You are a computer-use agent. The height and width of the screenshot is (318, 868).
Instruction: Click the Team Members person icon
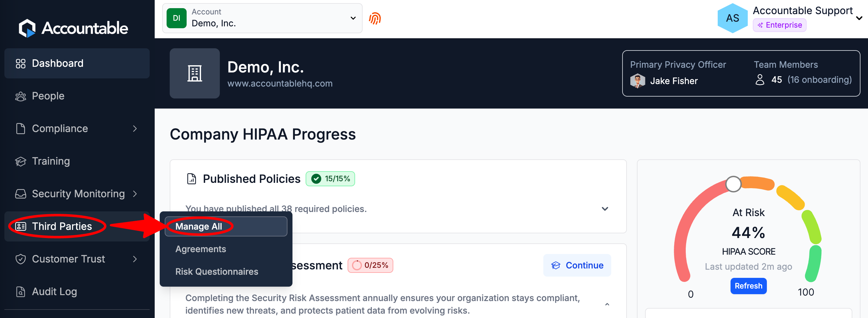(760, 80)
